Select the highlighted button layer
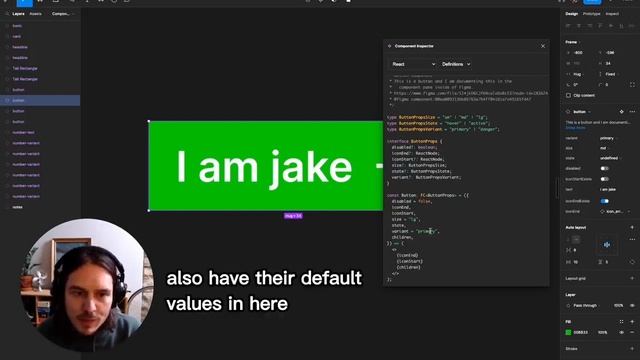The image size is (640, 360). coord(40,100)
